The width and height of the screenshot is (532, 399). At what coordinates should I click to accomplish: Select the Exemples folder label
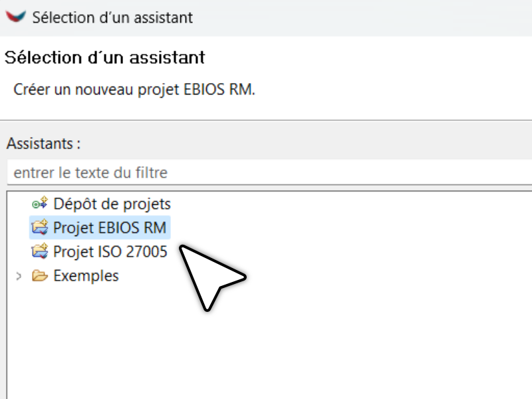coord(86,276)
